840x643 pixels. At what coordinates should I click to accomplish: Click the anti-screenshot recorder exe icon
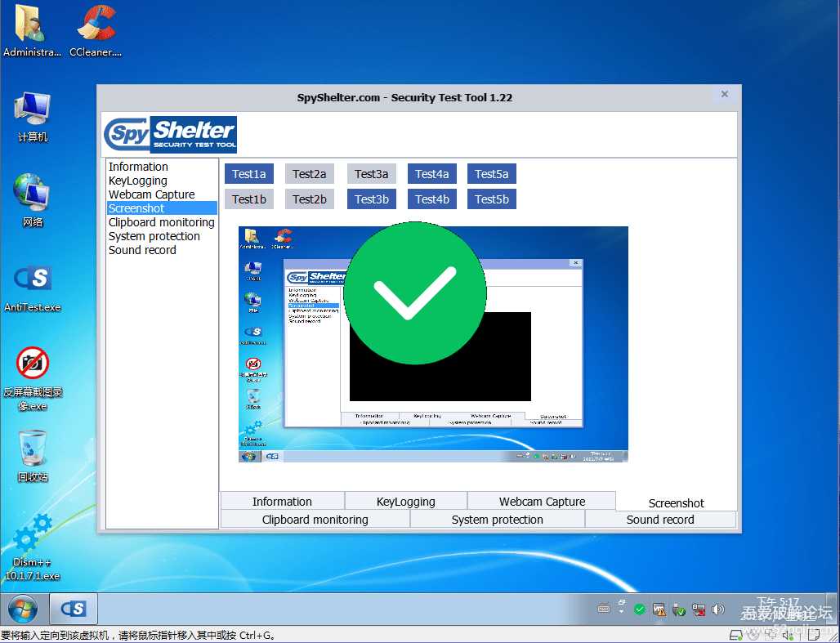(x=33, y=364)
